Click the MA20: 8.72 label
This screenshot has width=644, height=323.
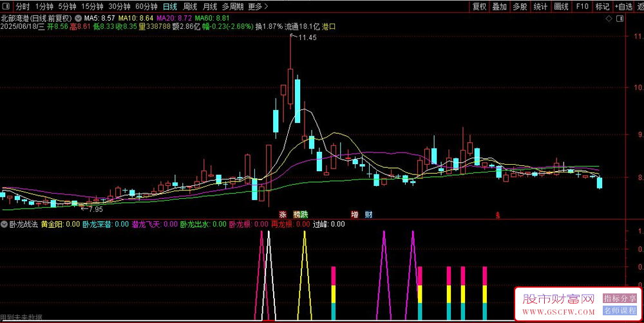pyautogui.click(x=174, y=19)
